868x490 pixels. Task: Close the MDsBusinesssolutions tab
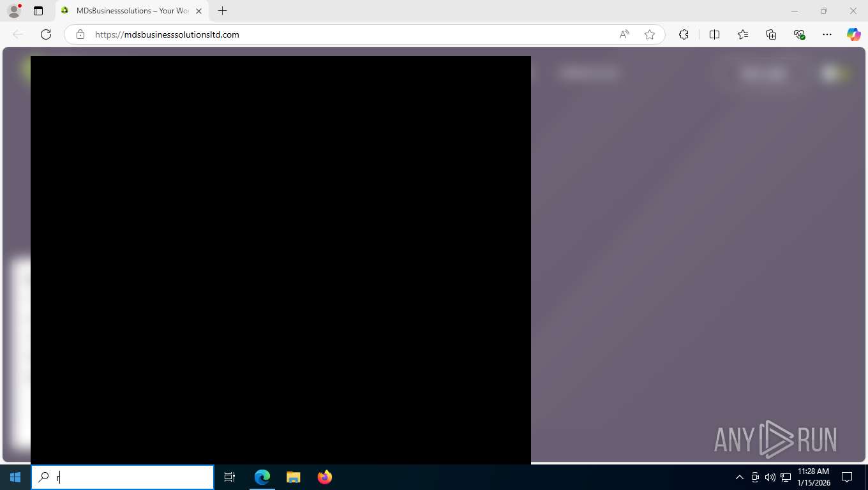coord(198,11)
